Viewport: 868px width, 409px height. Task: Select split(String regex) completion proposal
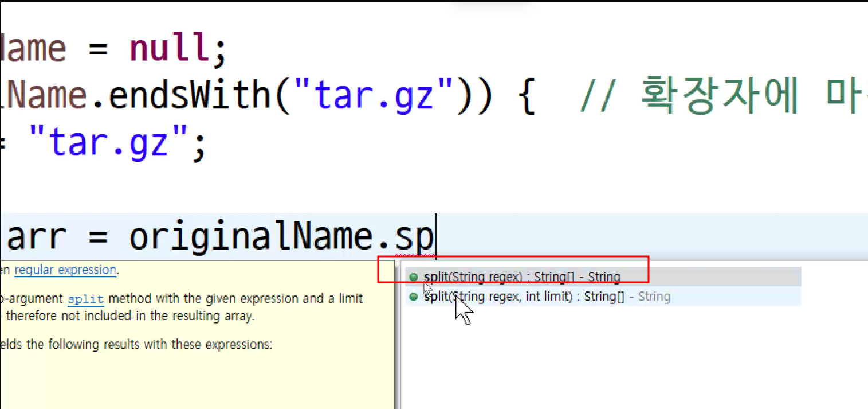[x=603, y=277]
